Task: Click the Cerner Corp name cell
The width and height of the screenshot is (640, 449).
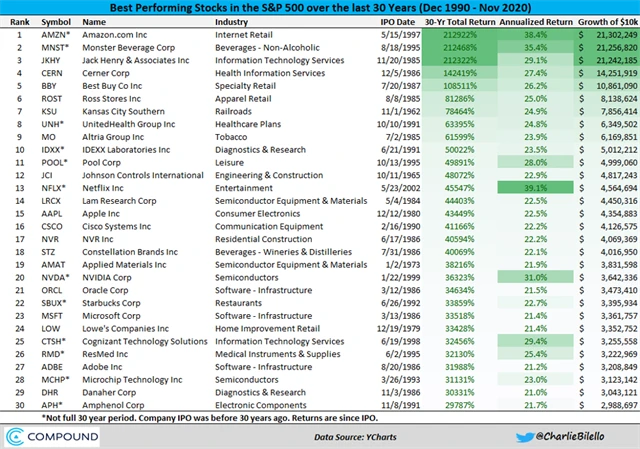Action: pyautogui.click(x=106, y=73)
